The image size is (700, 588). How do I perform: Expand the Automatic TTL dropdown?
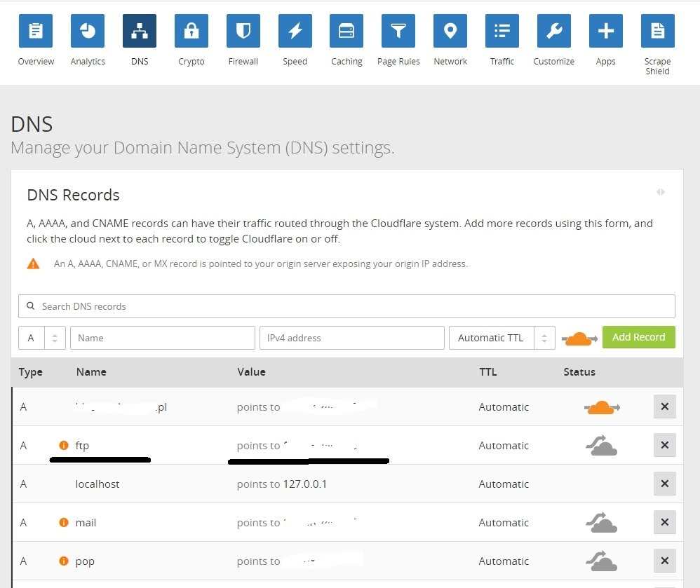502,338
